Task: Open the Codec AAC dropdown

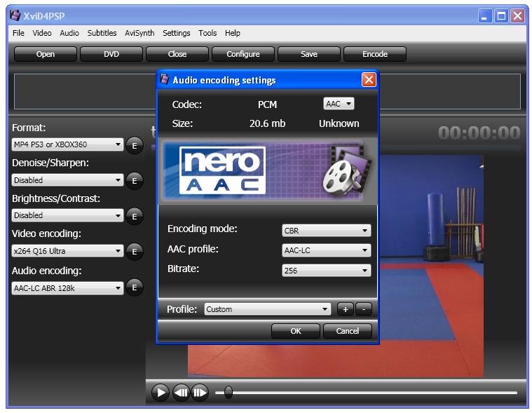Action: tap(339, 104)
